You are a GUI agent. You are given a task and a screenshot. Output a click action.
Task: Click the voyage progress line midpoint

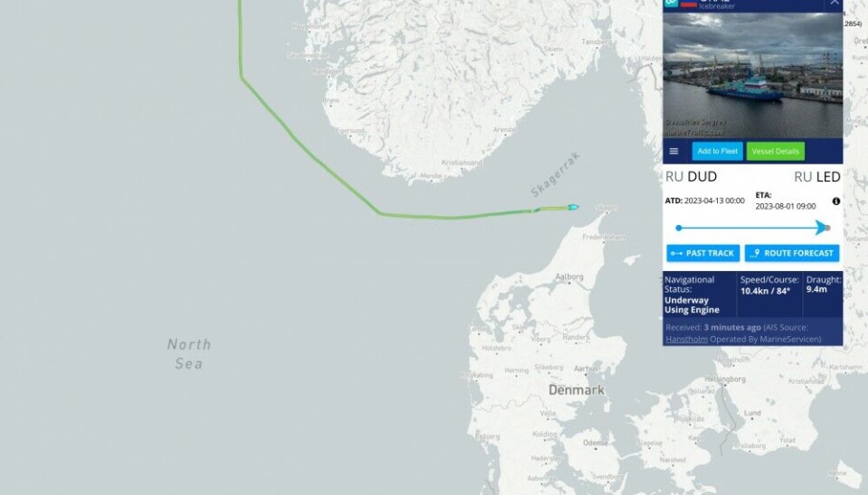[x=750, y=228]
